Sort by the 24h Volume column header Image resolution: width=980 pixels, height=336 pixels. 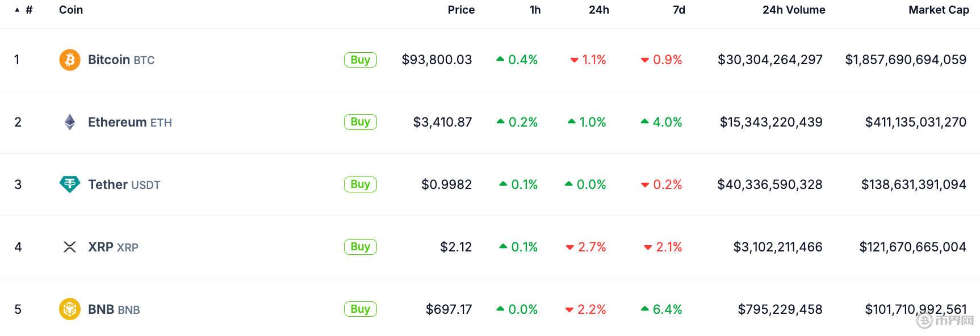click(x=793, y=10)
